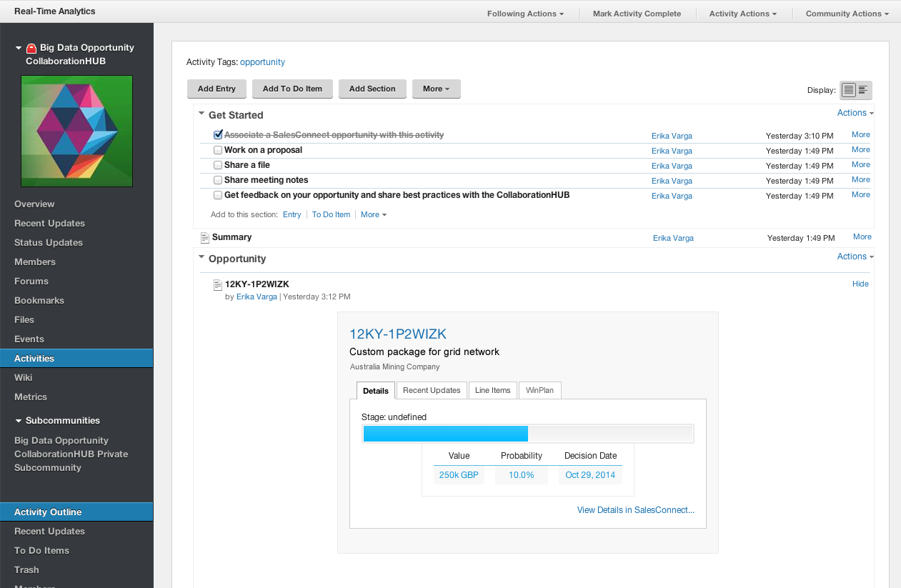Switch to full detail display view icon

(x=849, y=90)
